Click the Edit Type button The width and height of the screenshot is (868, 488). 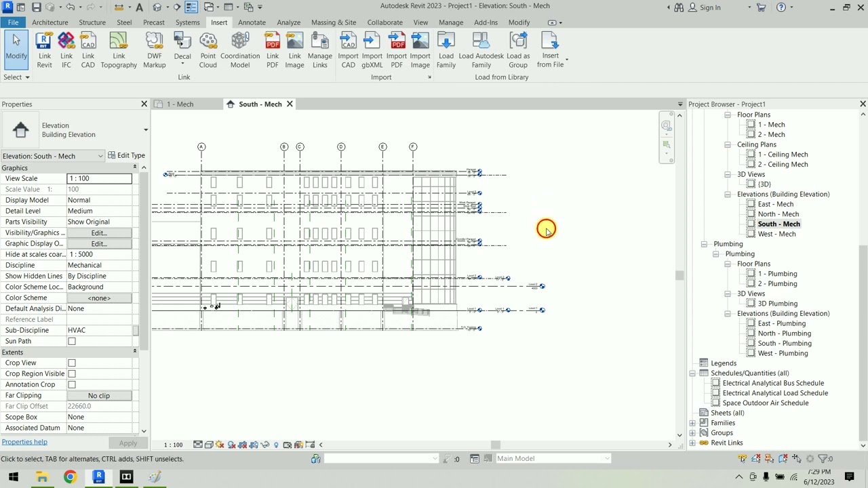(x=127, y=156)
